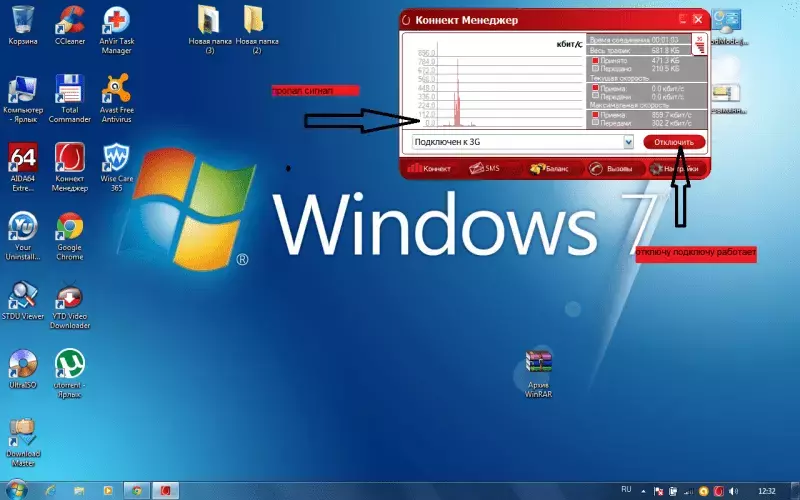Open UltraISO desktop icon

pos(22,368)
